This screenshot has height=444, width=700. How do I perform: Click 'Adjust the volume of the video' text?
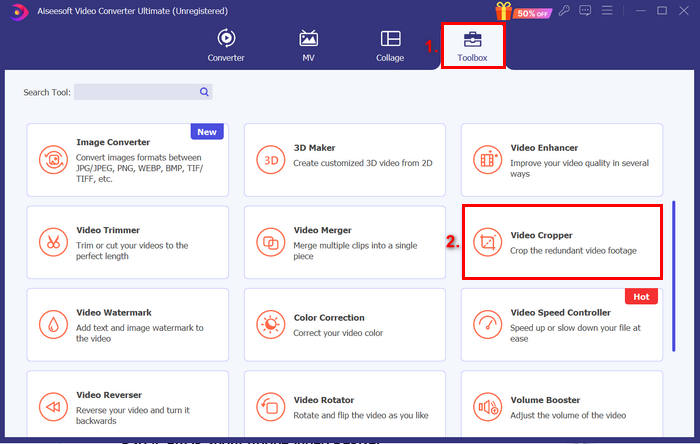(x=568, y=415)
